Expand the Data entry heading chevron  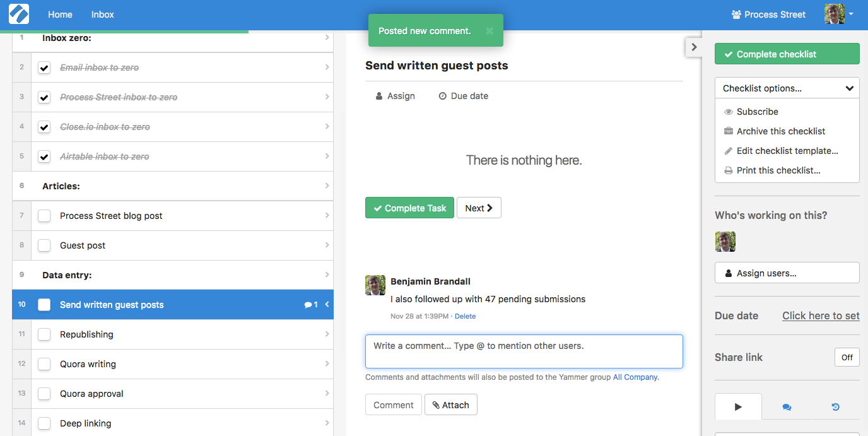click(327, 274)
